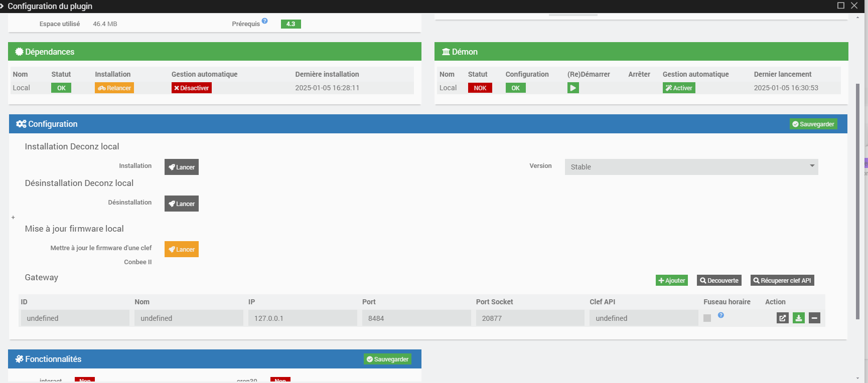The width and height of the screenshot is (868, 383).
Task: Click the Dernier lancement column header
Action: tap(783, 74)
